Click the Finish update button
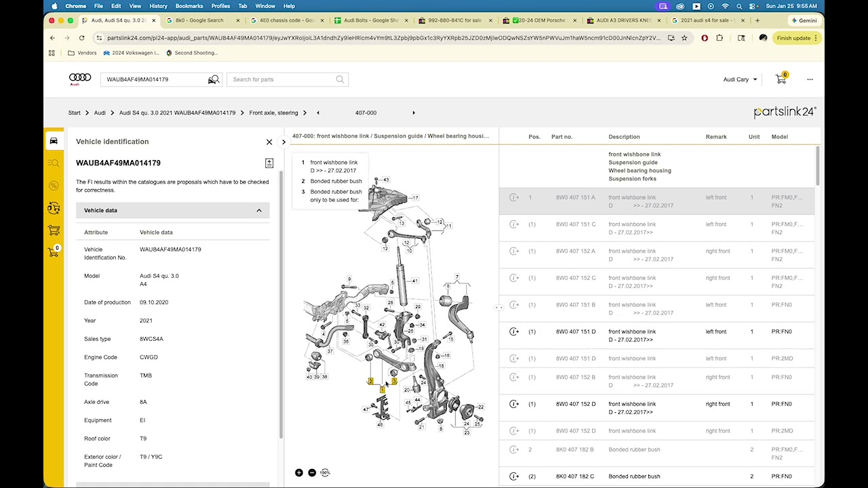The width and height of the screenshot is (868, 488). pos(797,38)
